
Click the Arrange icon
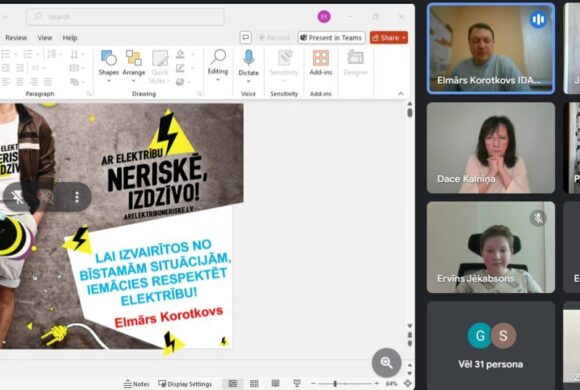point(134,58)
